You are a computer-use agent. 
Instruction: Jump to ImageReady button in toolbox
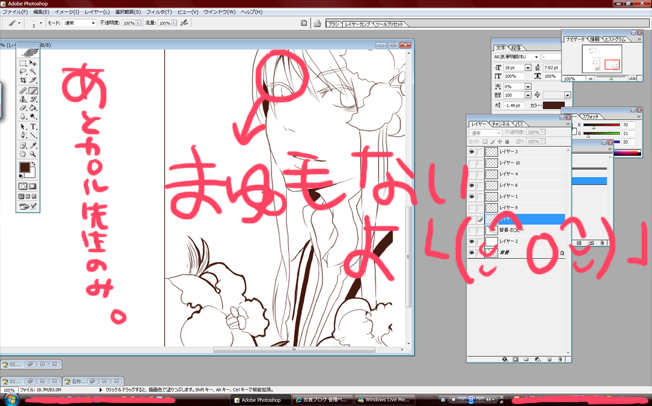[28, 206]
